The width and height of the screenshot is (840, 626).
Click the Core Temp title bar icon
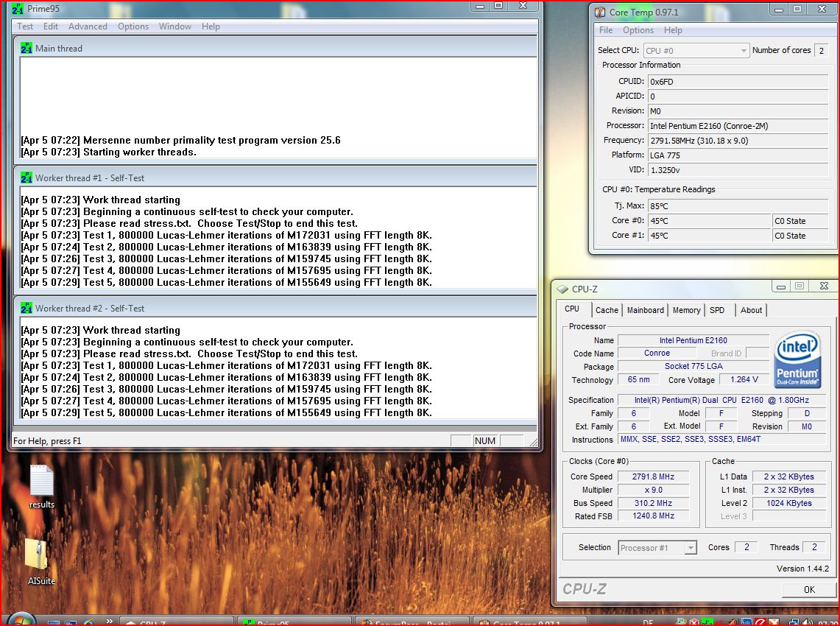600,13
